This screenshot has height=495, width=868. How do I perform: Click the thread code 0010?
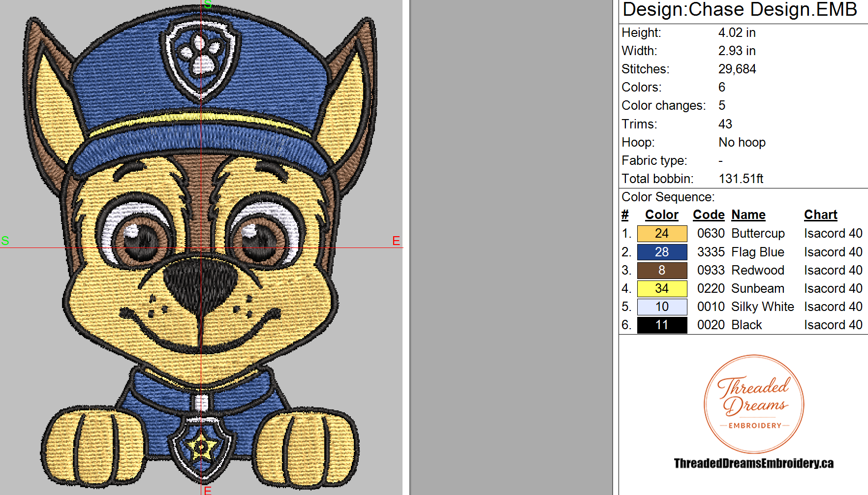click(x=711, y=307)
